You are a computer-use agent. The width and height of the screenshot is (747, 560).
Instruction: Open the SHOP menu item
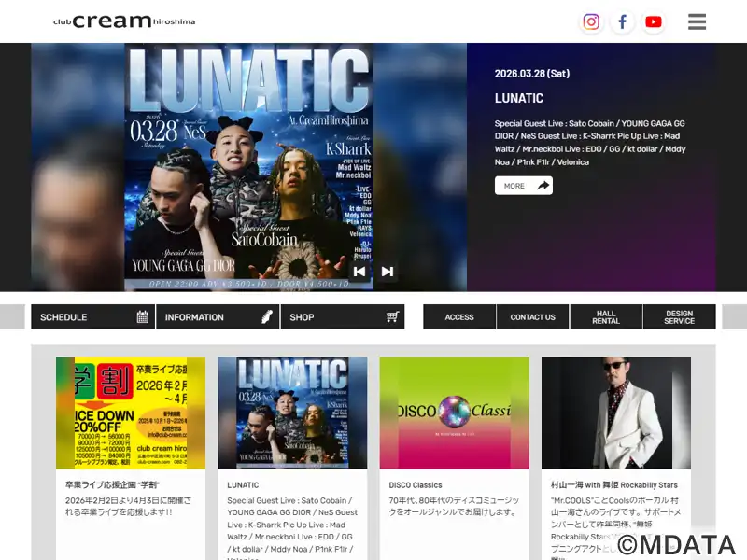coord(343,317)
